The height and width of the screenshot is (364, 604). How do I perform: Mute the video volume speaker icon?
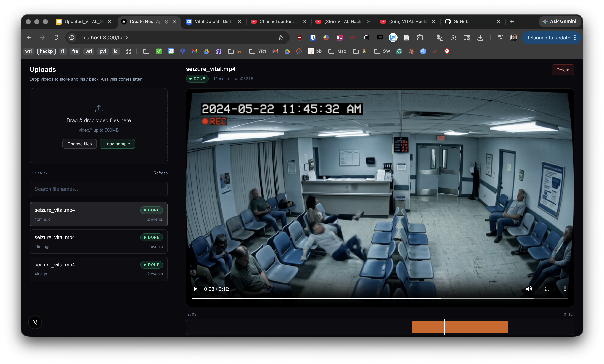pyautogui.click(x=529, y=289)
